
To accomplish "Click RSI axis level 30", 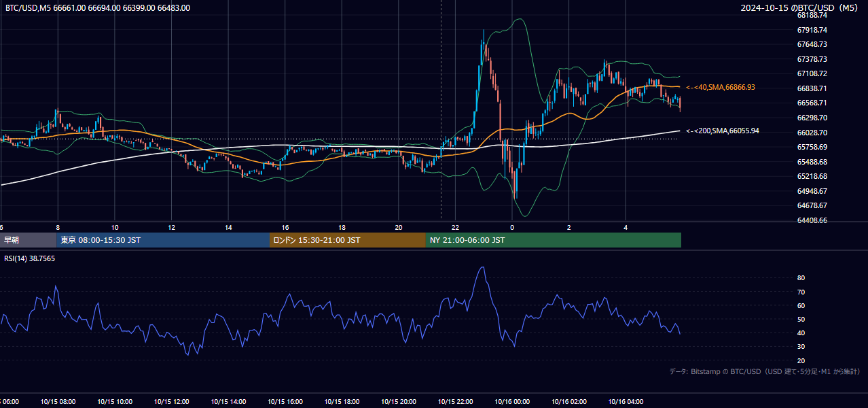I will click(x=801, y=347).
